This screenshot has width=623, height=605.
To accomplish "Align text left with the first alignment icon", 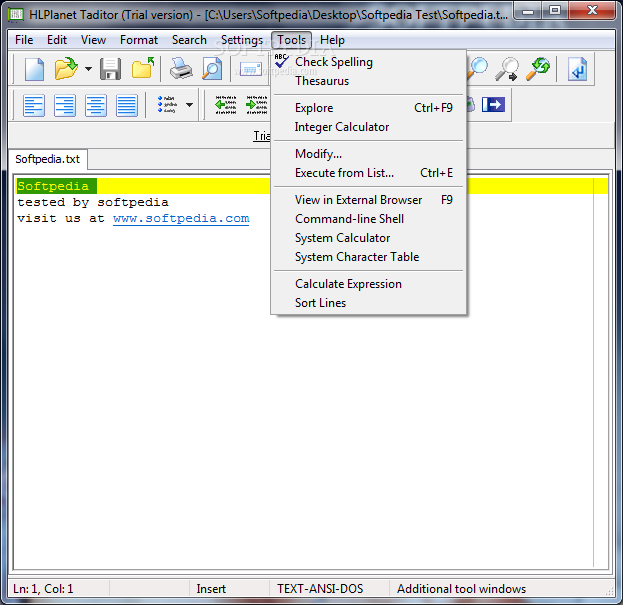I will click(x=34, y=105).
